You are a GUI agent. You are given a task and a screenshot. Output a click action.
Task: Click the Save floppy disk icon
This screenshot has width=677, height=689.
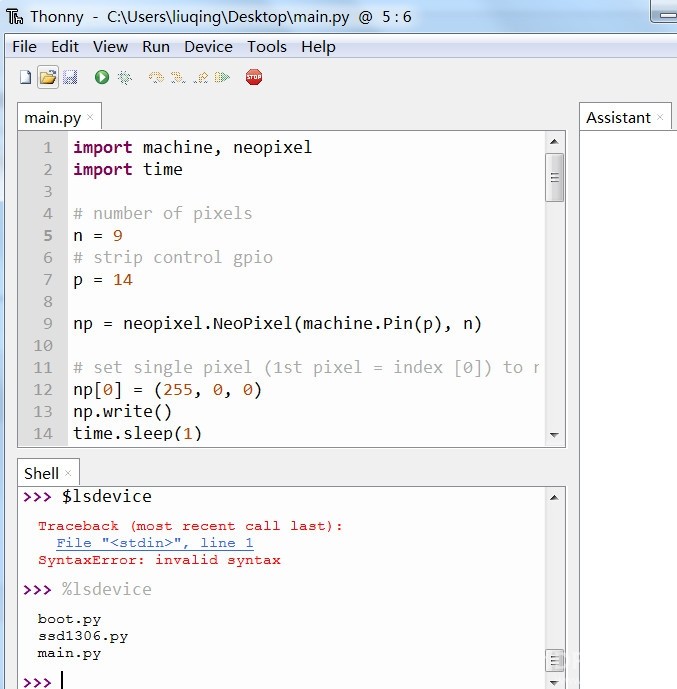tap(70, 77)
